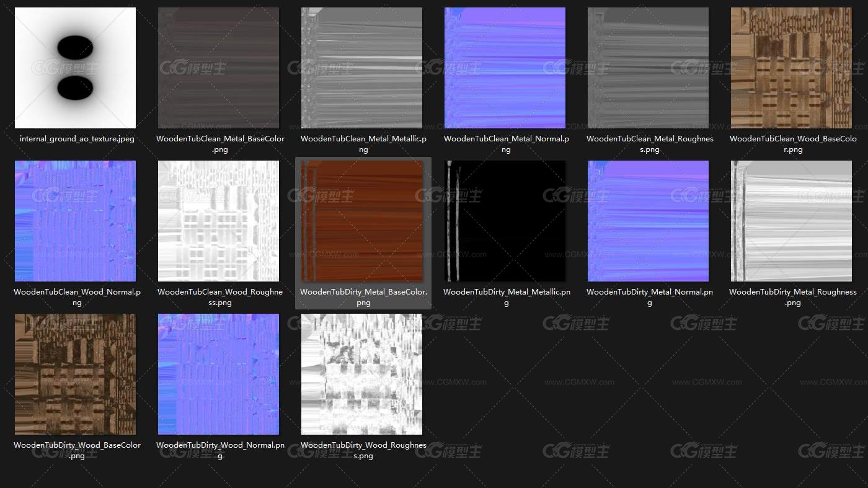The height and width of the screenshot is (488, 868).
Task: Click the file name WoodenTubDirty_Wood_Normal.png
Action: [220, 450]
